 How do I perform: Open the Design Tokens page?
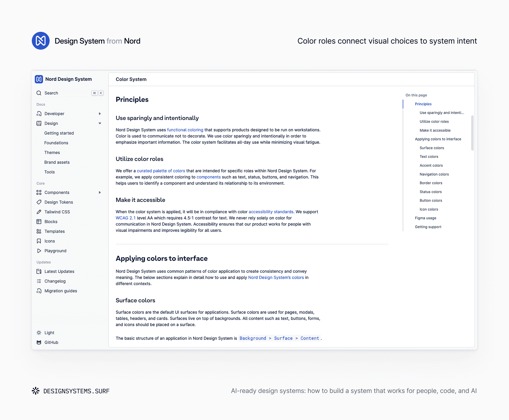pyautogui.click(x=59, y=202)
